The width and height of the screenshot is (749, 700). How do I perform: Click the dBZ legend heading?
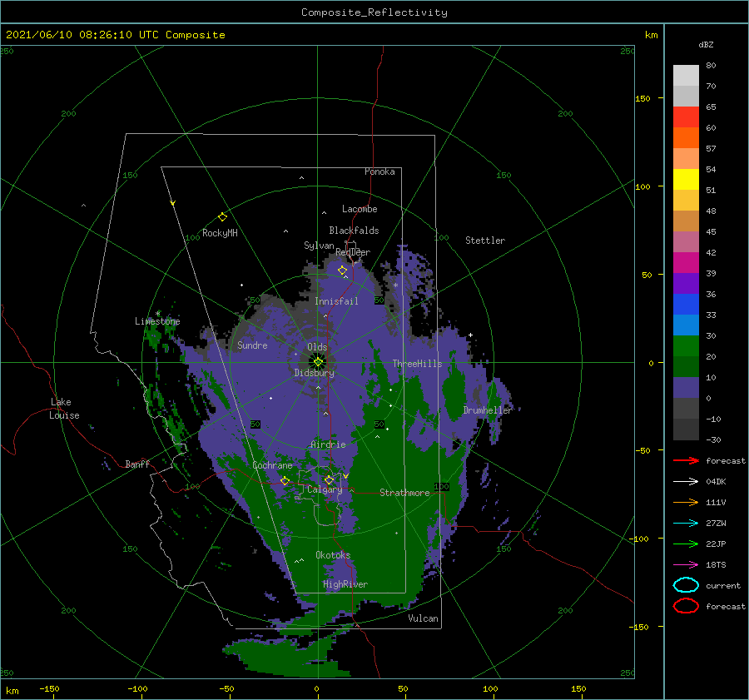[x=706, y=44]
